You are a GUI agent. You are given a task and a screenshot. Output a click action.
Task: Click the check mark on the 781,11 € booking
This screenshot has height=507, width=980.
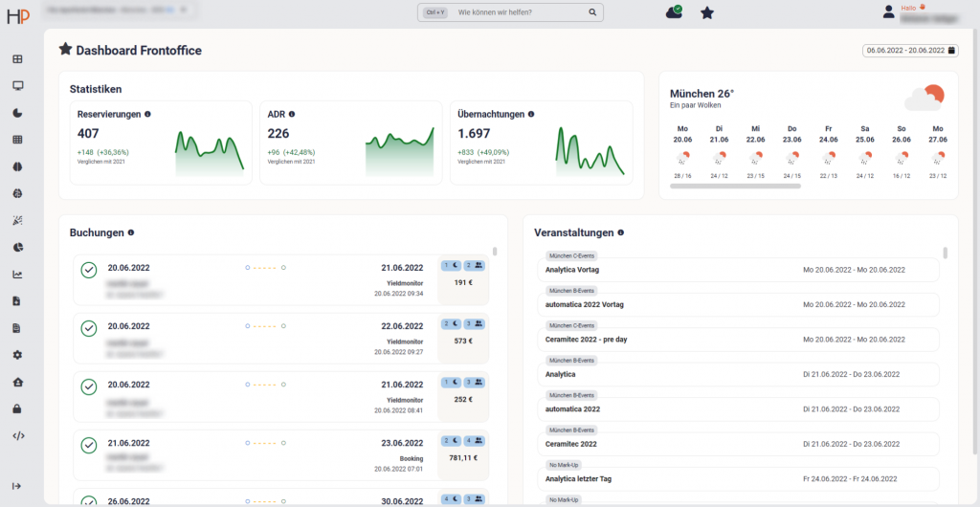point(89,445)
